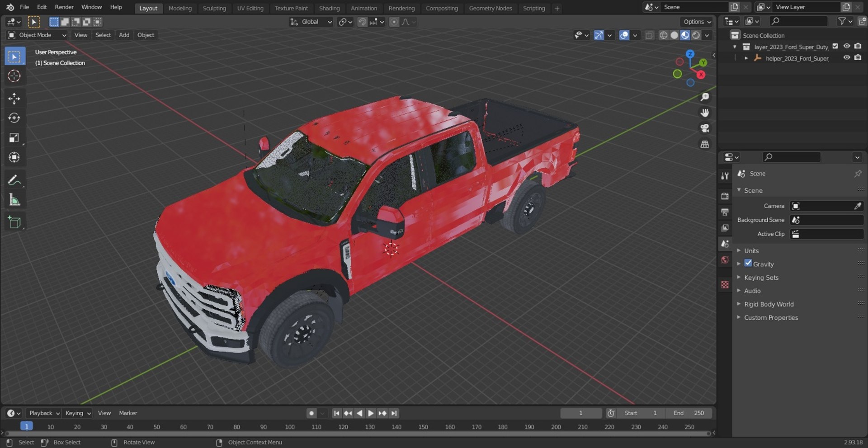Hide helper_2023_Ford_Super in viewport
This screenshot has width=868, height=448.
(x=847, y=58)
